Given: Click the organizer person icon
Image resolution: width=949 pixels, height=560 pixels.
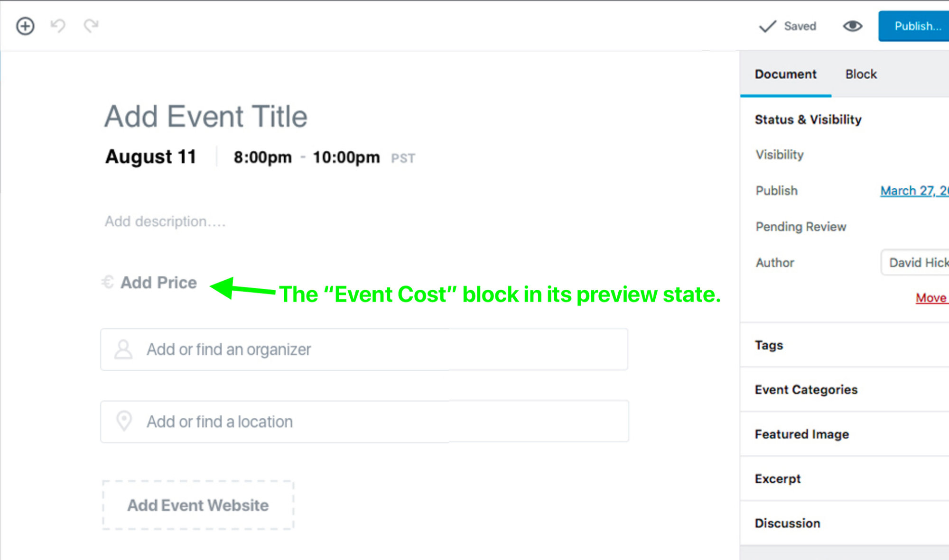Looking at the screenshot, I should [123, 349].
